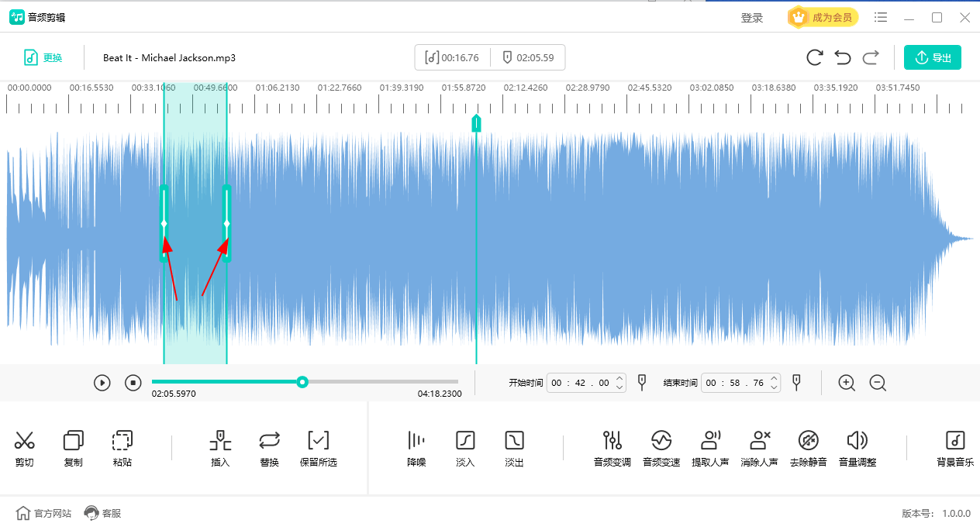This screenshot has height=530, width=980.
Task: Apply the Noise Reduction (降噪) tool
Action: pos(416,441)
